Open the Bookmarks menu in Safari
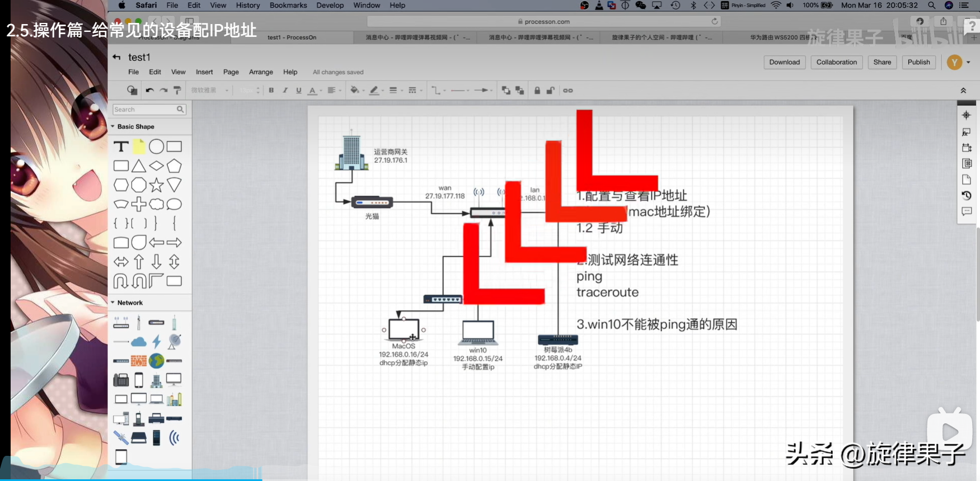The width and height of the screenshot is (980, 481). point(288,5)
